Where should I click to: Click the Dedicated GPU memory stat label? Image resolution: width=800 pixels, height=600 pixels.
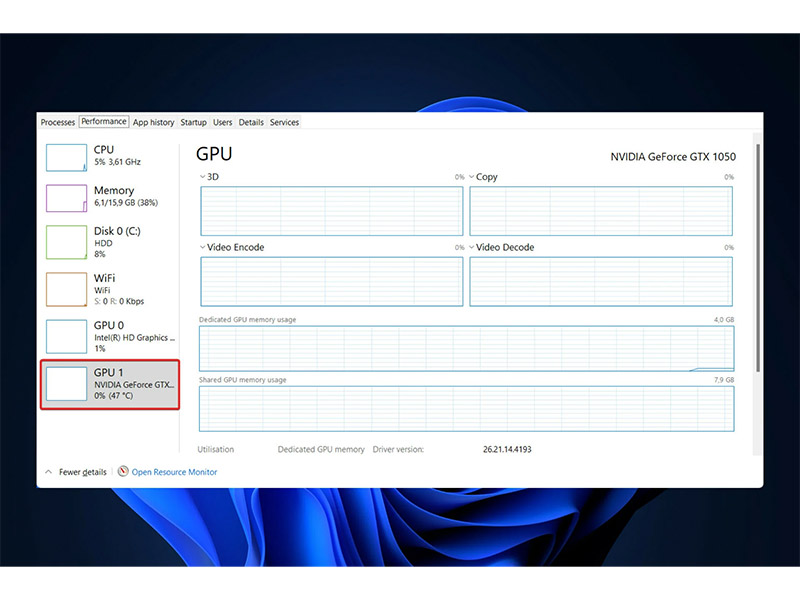click(x=321, y=449)
